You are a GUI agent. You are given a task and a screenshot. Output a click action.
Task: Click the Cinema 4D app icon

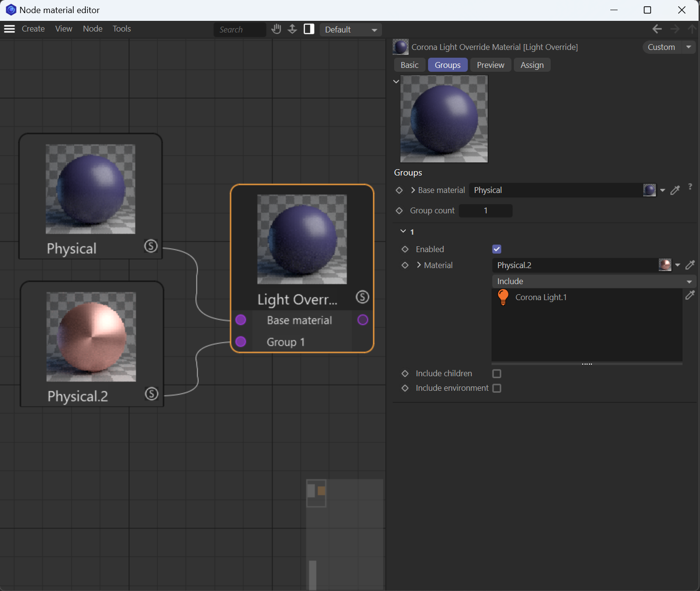pyautogui.click(x=11, y=10)
